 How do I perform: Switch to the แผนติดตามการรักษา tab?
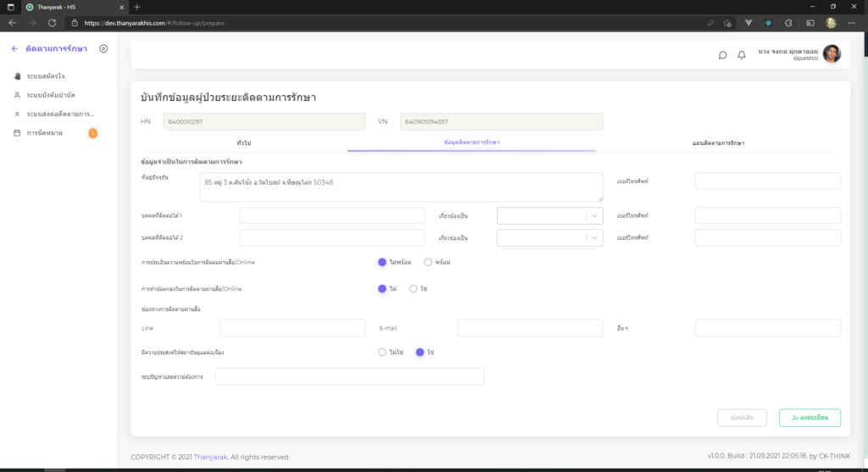coord(718,142)
